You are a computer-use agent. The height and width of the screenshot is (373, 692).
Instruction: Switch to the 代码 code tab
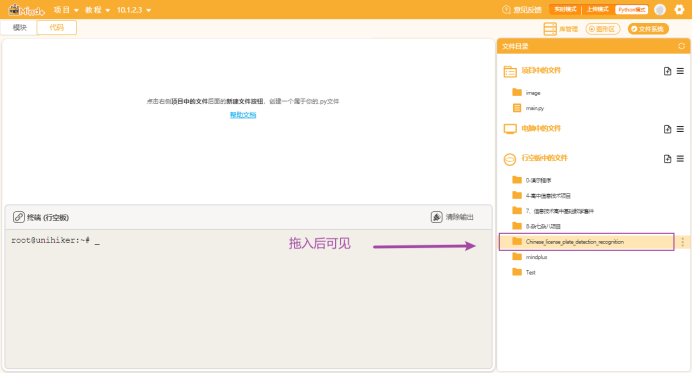[56, 27]
